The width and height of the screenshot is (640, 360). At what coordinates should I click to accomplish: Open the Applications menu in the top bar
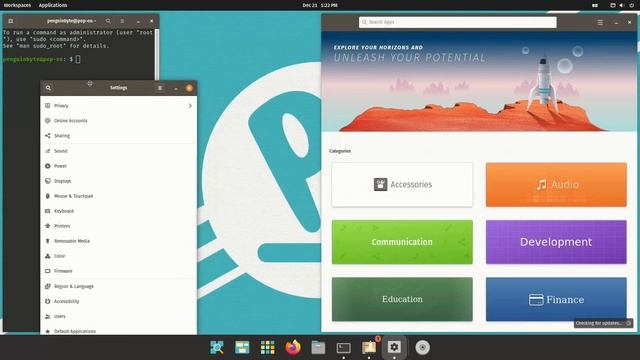(x=53, y=5)
